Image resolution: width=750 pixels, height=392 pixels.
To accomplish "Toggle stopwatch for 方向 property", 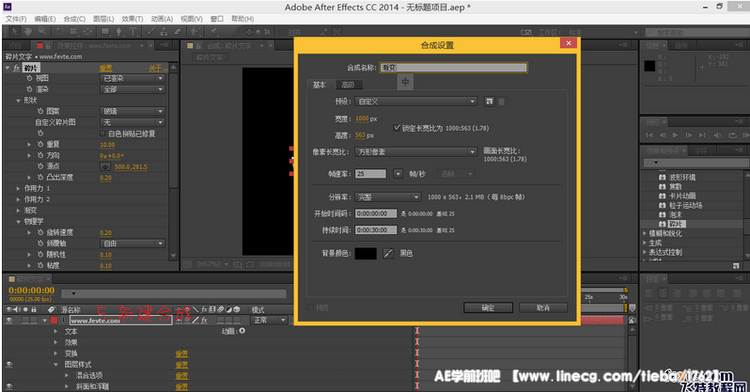I will point(41,155).
